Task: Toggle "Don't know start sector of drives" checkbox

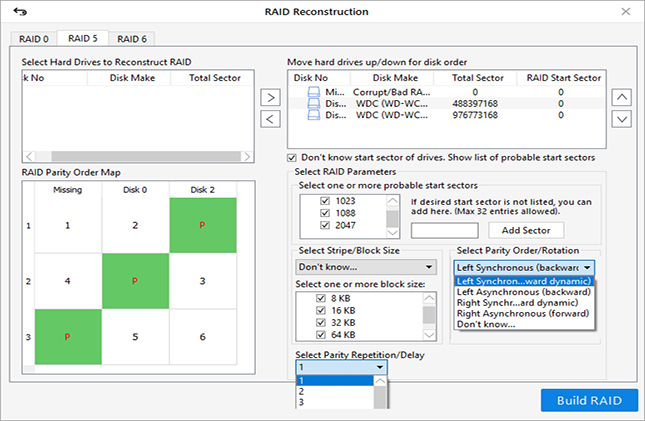Action: tap(292, 158)
